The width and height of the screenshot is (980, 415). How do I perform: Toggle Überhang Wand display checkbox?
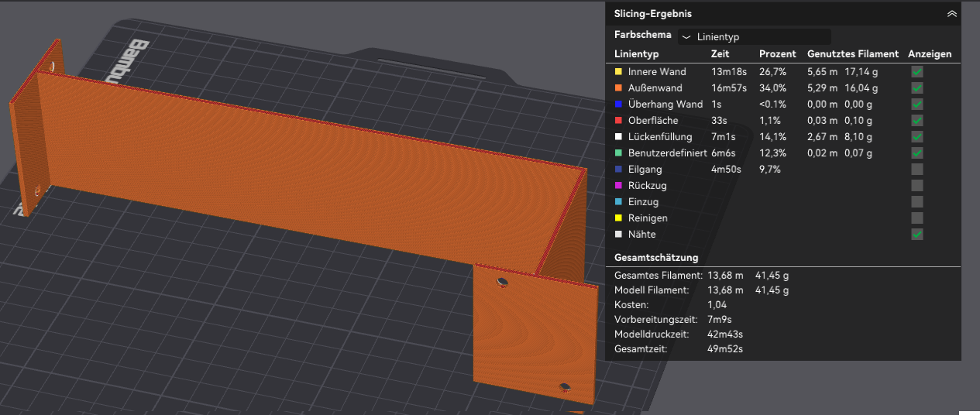tap(917, 105)
